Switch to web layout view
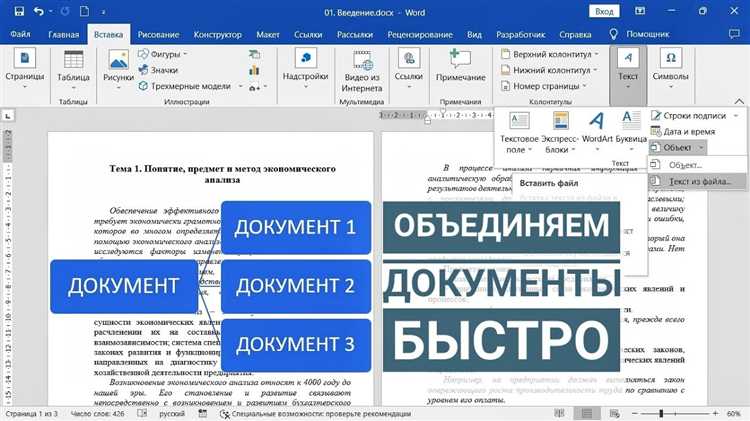The image size is (750, 421). click(615, 413)
